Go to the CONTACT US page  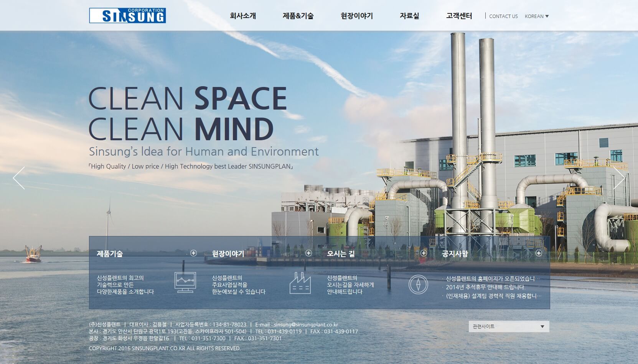pos(503,16)
